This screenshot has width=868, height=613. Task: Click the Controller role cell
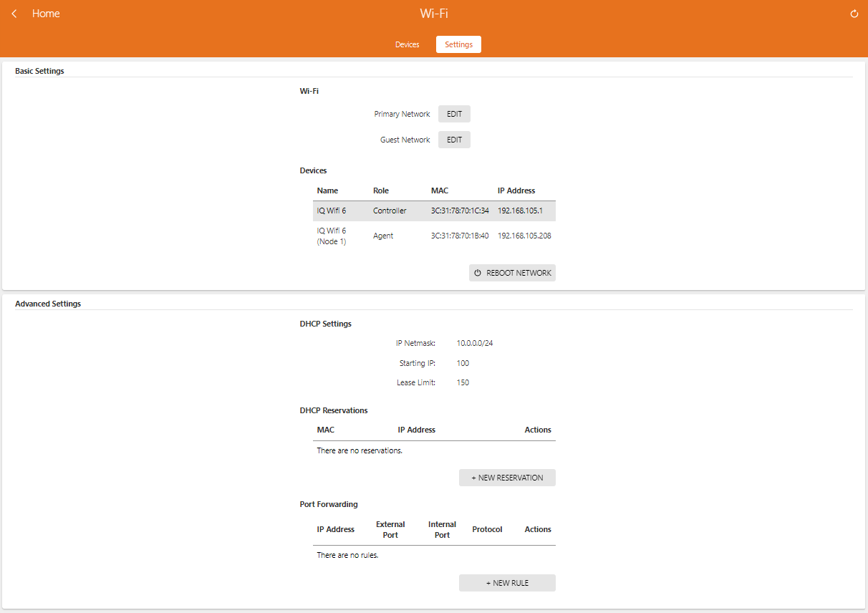[x=390, y=211]
